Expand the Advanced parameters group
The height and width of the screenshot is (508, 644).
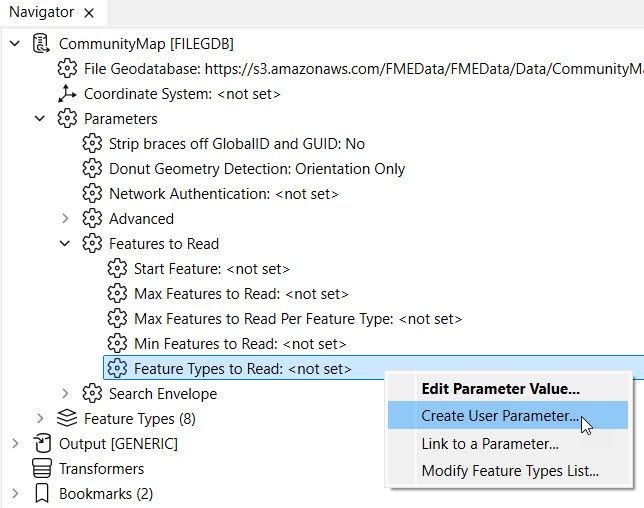point(65,219)
